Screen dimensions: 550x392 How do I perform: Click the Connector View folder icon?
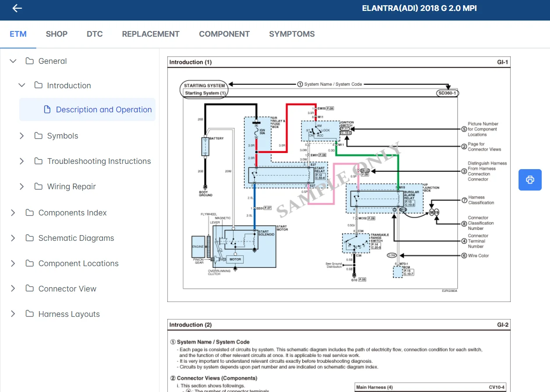[x=30, y=289]
